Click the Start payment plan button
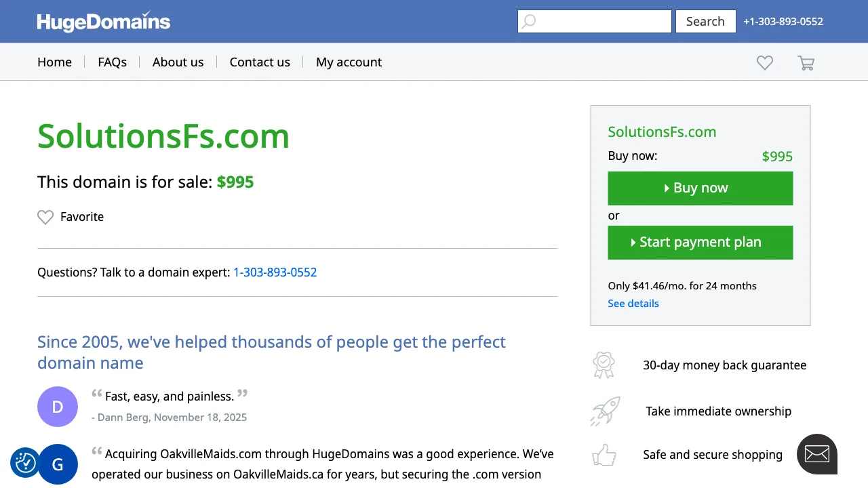 tap(700, 243)
